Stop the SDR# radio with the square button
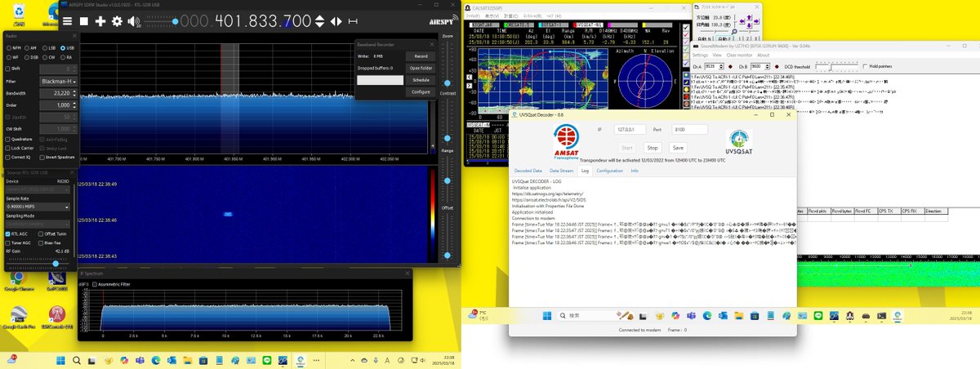 [x=84, y=20]
